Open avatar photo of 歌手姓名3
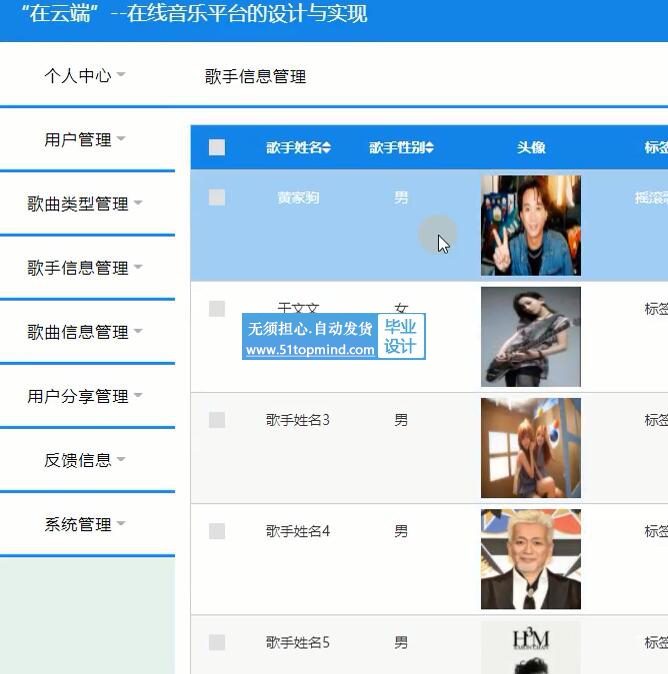Screen dimensions: 668x674 pyautogui.click(x=531, y=448)
